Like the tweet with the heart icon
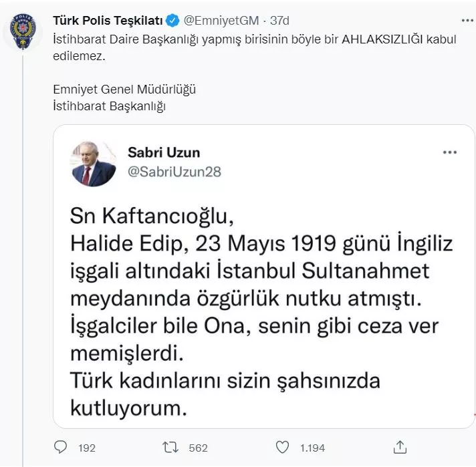This screenshot has height=467, width=476. pyautogui.click(x=283, y=447)
